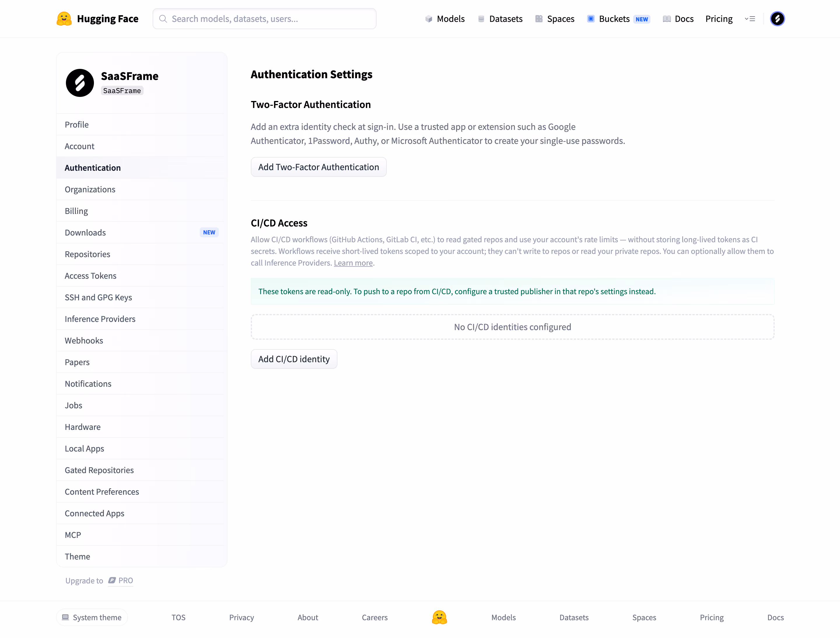Open the Buckets icon in navbar
This screenshot has height=638, width=840.
pyautogui.click(x=591, y=19)
